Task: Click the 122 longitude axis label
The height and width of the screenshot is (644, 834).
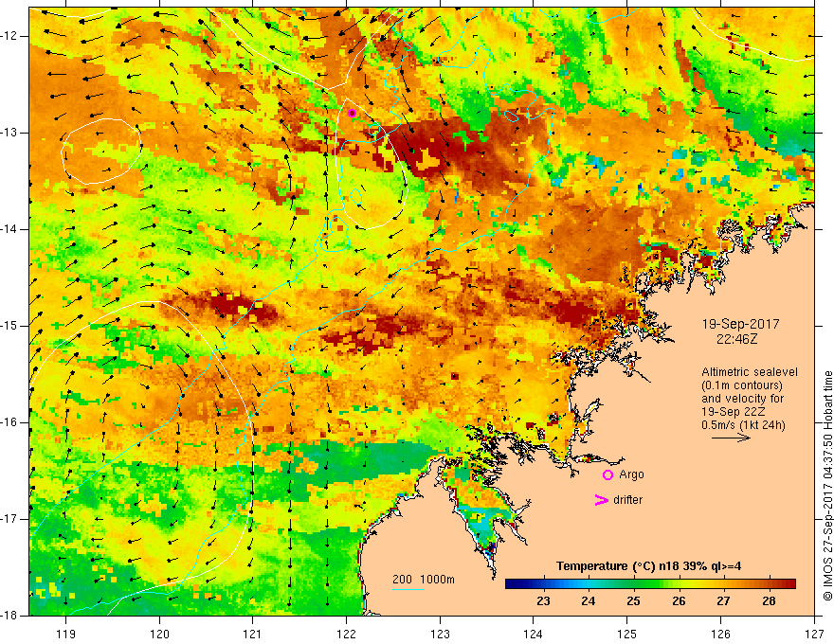Action: (x=346, y=634)
